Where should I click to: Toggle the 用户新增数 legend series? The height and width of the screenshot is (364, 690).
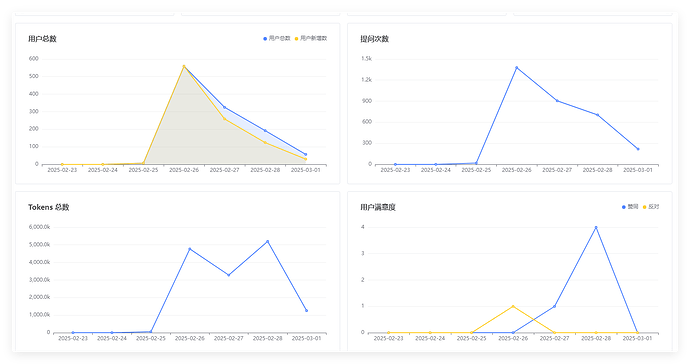[x=311, y=38]
